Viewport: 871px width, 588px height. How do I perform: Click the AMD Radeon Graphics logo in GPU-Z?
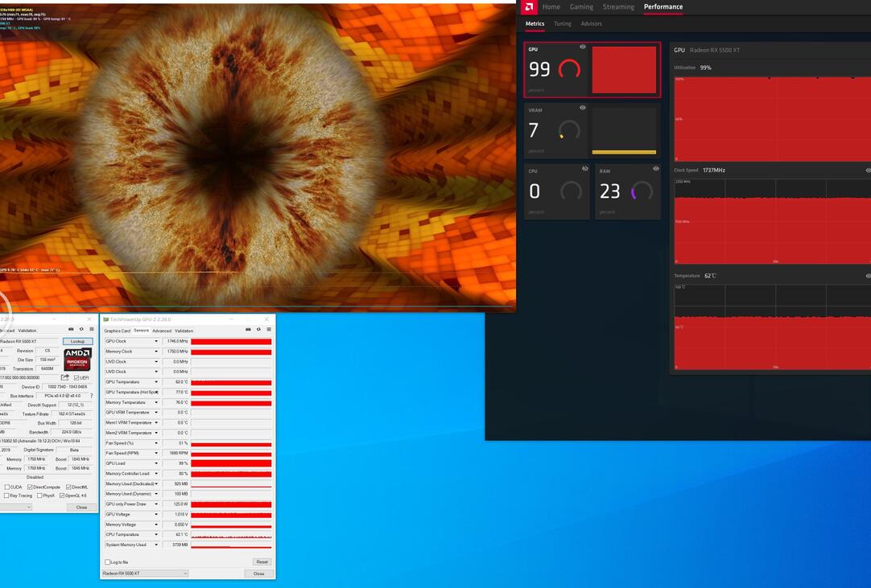pos(77,360)
